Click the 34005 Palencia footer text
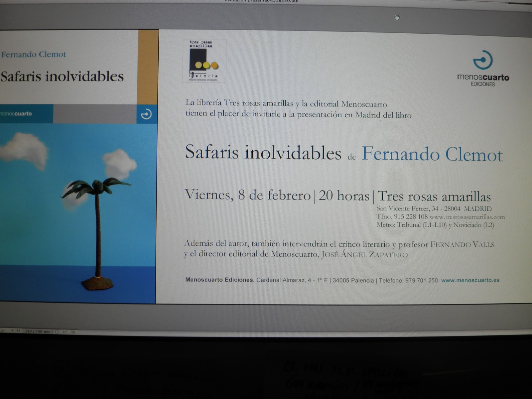The width and height of the screenshot is (532, 399). click(353, 280)
